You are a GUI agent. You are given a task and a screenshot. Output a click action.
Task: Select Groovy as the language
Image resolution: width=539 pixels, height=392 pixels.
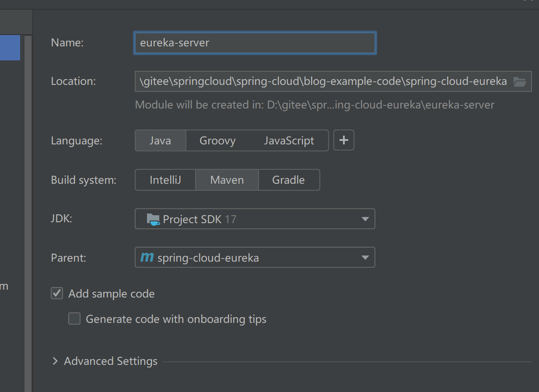(x=217, y=140)
